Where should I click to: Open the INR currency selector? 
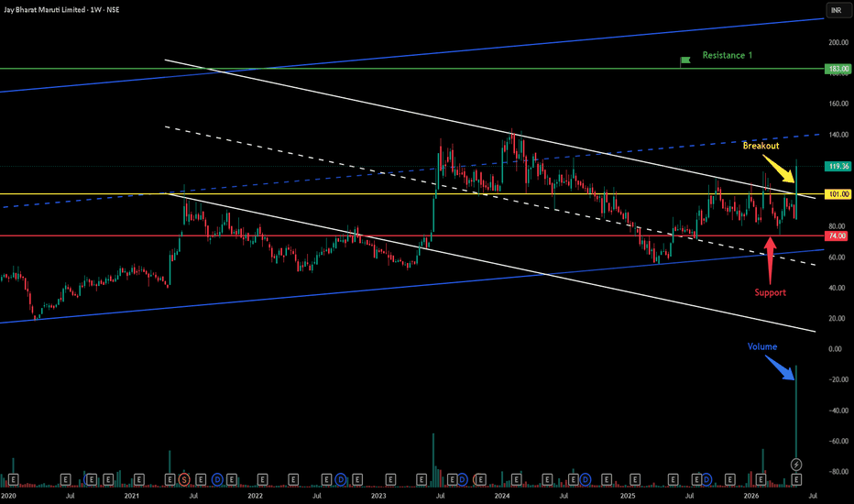click(838, 10)
